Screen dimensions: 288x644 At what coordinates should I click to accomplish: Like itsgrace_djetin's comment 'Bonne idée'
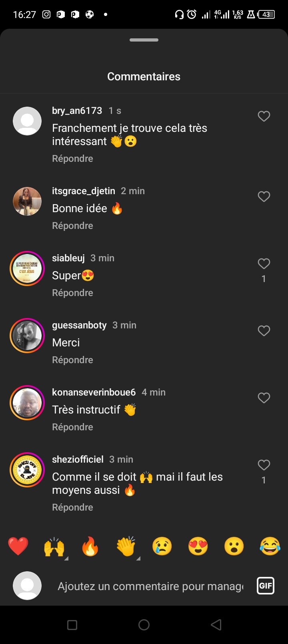(264, 197)
